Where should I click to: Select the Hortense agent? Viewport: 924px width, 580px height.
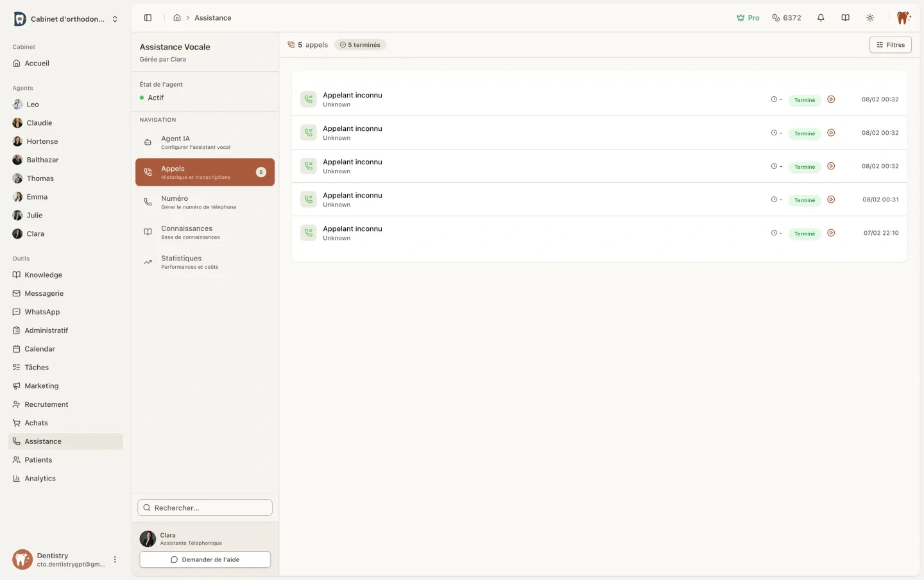(x=42, y=141)
